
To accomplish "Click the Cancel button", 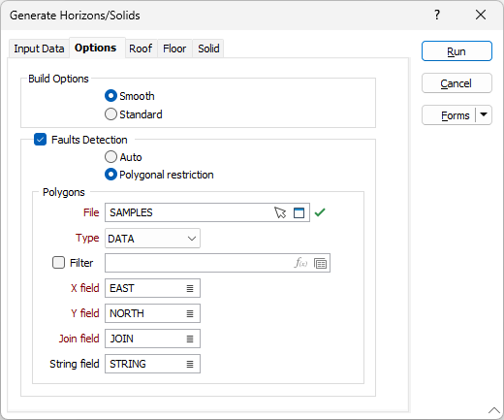I will [x=457, y=83].
